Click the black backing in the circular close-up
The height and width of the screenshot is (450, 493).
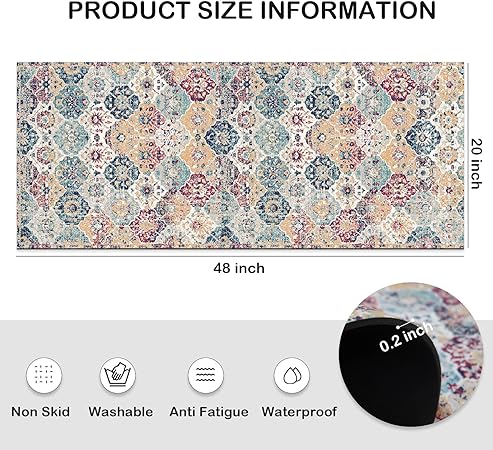pos(388,372)
